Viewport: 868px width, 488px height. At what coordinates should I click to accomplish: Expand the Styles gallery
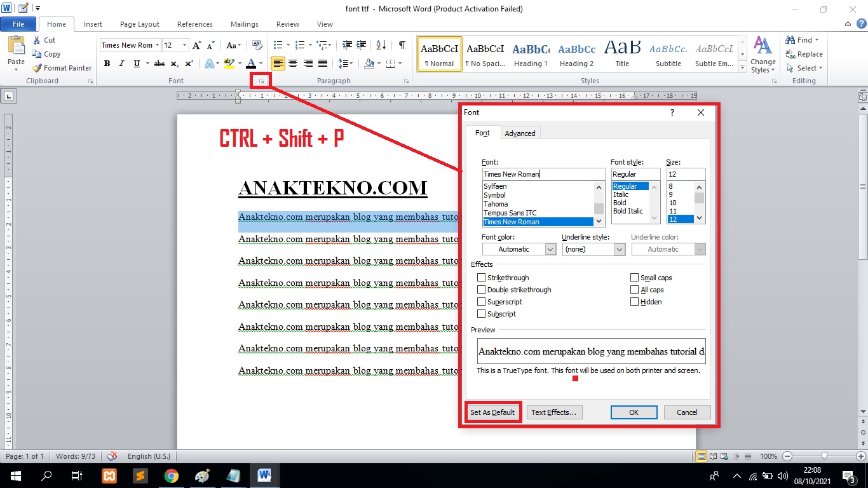coord(743,67)
